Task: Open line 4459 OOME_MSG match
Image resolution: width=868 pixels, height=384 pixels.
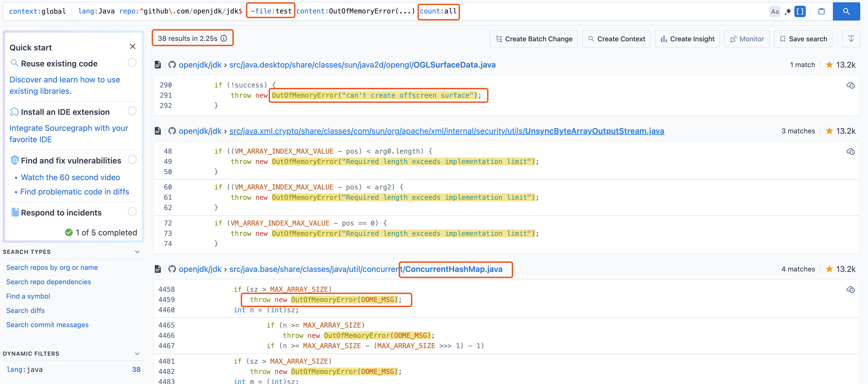Action: pyautogui.click(x=344, y=300)
